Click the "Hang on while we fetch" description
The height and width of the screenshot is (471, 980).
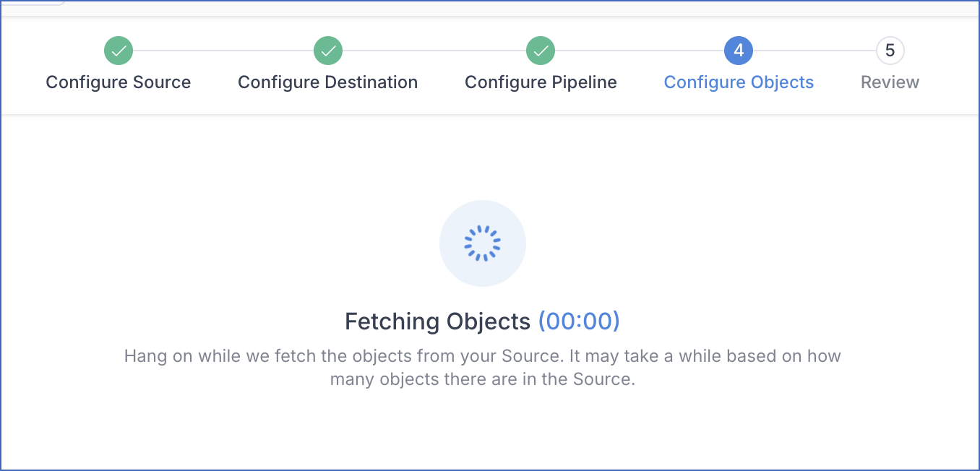click(483, 368)
